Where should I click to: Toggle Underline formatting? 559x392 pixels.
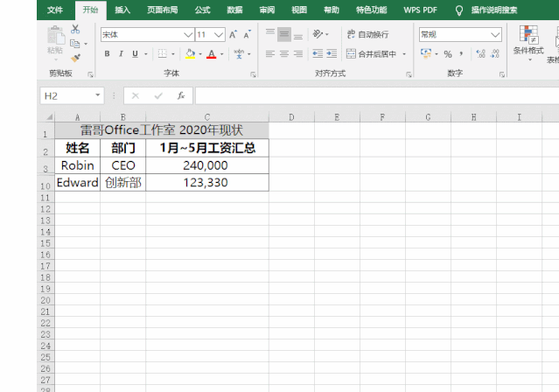[135, 54]
